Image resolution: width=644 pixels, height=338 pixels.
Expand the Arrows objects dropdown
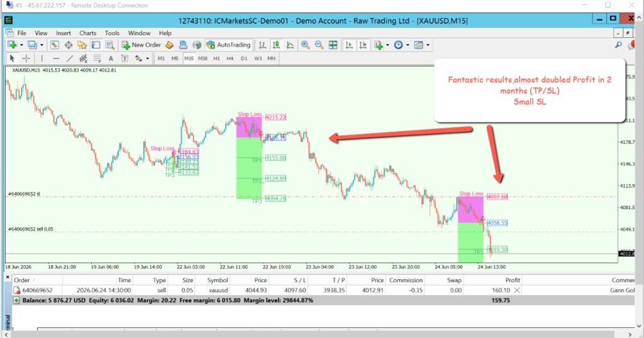pos(147,58)
